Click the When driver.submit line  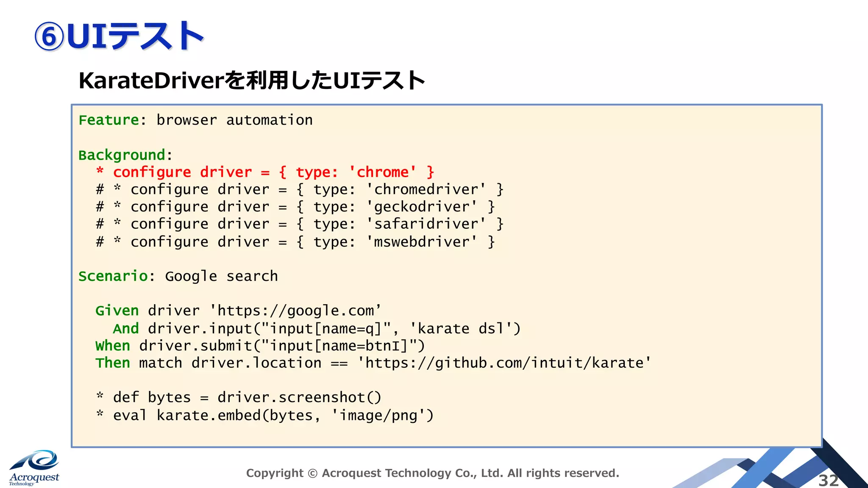[x=260, y=346]
